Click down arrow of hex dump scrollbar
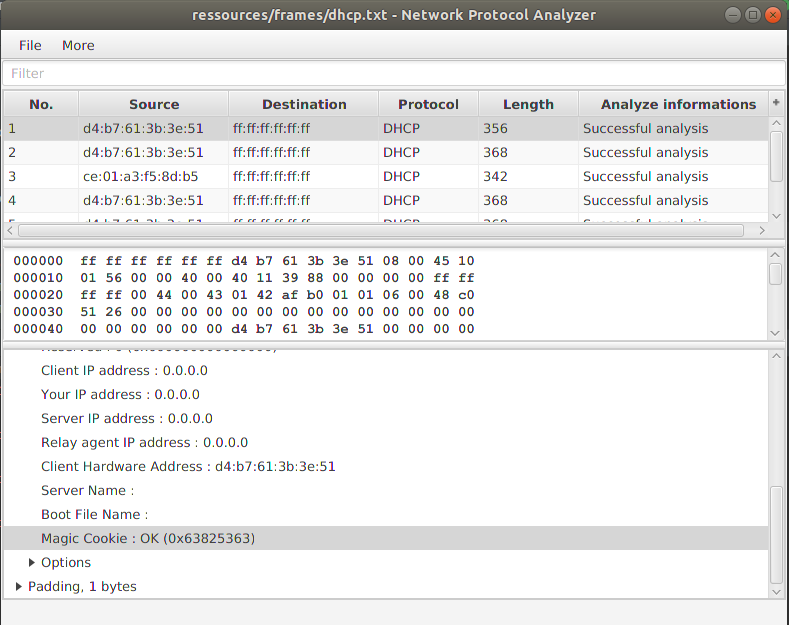 pos(775,333)
